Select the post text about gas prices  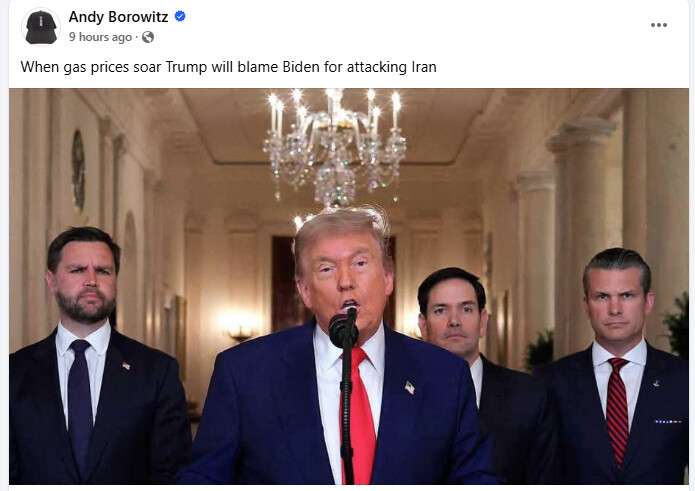pos(228,67)
